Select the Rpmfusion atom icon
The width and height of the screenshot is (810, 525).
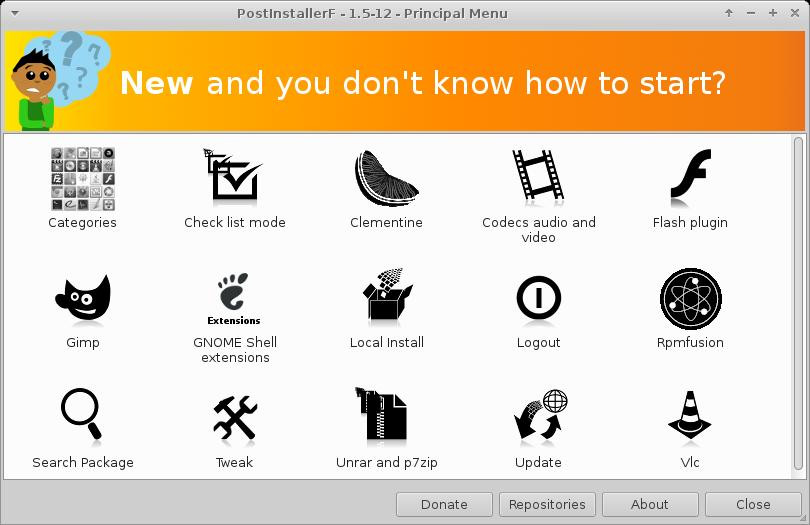[691, 299]
